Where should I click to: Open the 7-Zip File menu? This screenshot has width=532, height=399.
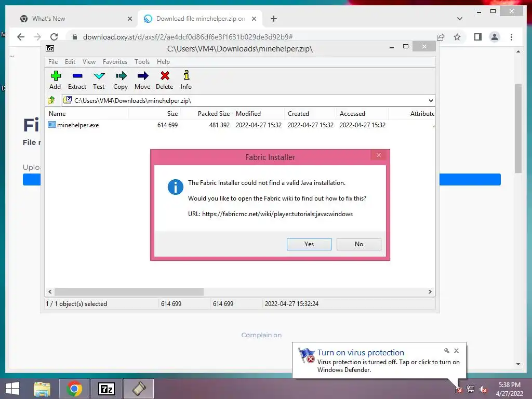pyautogui.click(x=53, y=62)
